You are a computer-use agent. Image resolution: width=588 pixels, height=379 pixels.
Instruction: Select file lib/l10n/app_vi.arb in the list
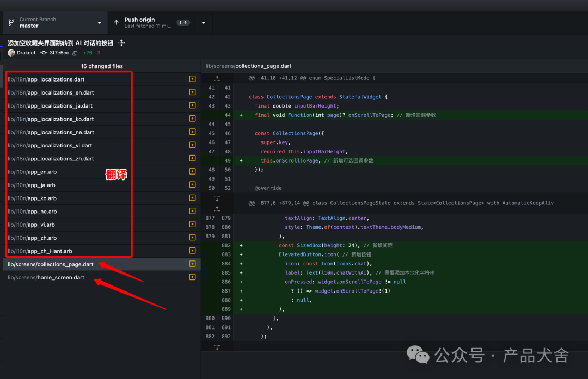coord(102,225)
